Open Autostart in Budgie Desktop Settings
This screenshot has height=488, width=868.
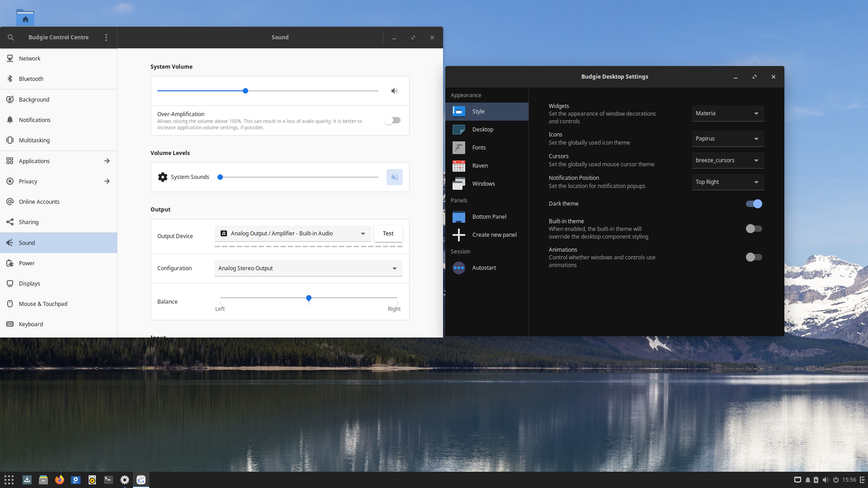pos(487,268)
